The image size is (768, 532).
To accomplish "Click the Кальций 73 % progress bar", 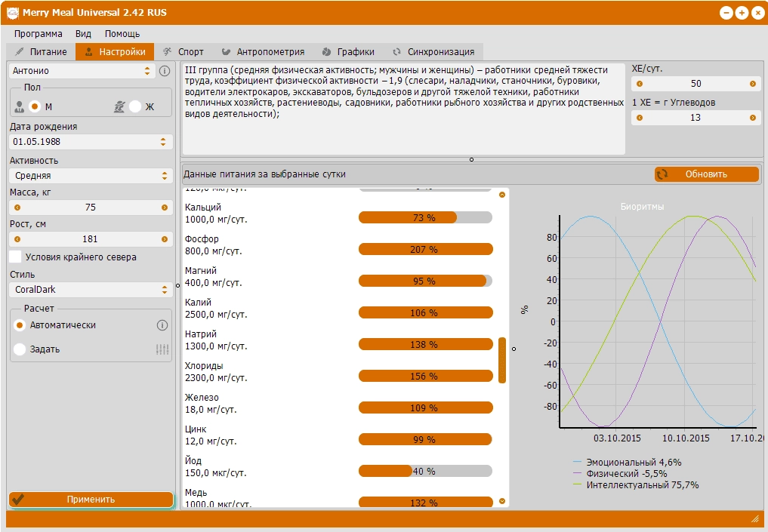I will coord(425,218).
